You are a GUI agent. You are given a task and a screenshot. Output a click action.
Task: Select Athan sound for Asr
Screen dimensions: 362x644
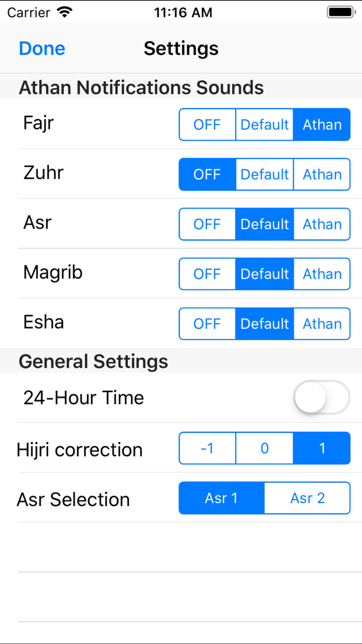coord(322,224)
